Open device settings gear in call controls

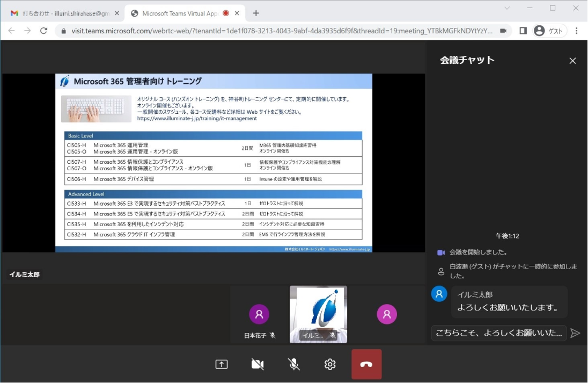pos(330,364)
